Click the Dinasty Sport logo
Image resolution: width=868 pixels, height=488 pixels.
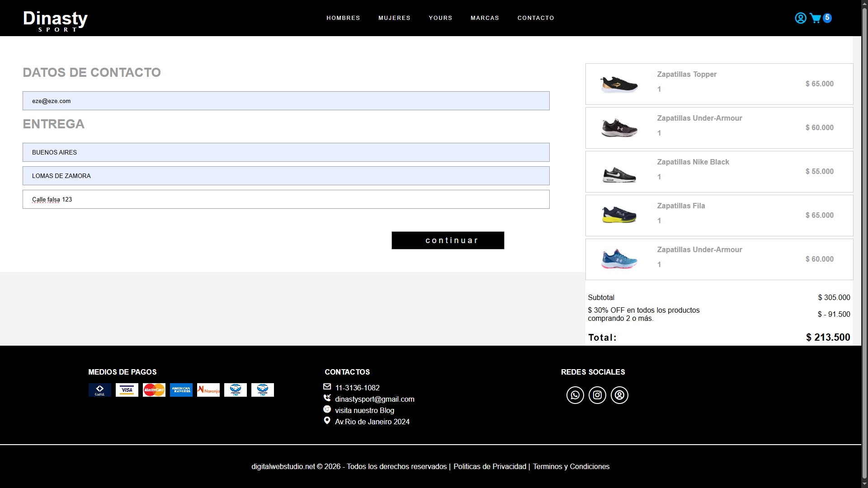(55, 21)
